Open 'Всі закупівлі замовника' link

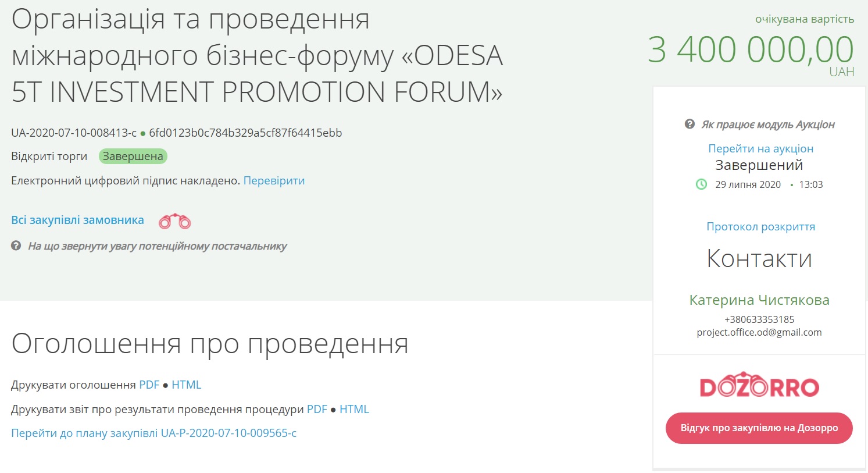77,221
